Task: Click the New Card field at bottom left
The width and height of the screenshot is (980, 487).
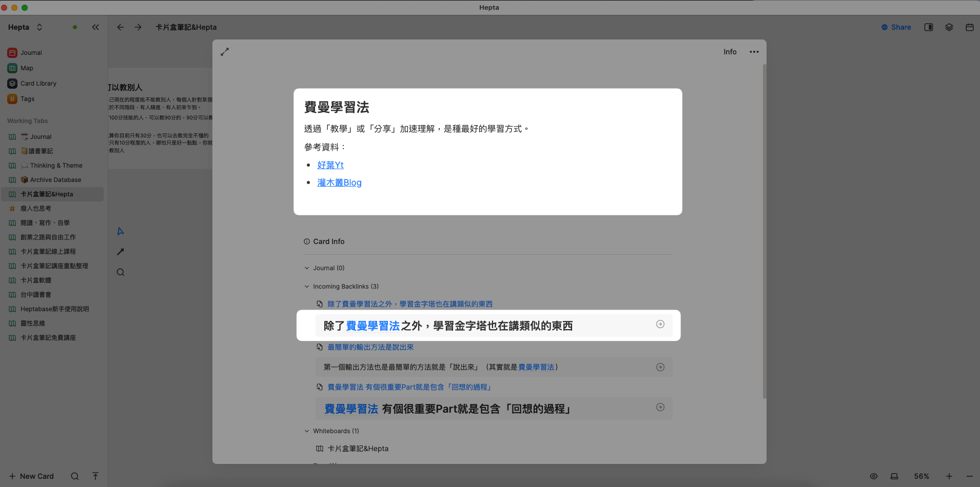Action: pos(31,476)
